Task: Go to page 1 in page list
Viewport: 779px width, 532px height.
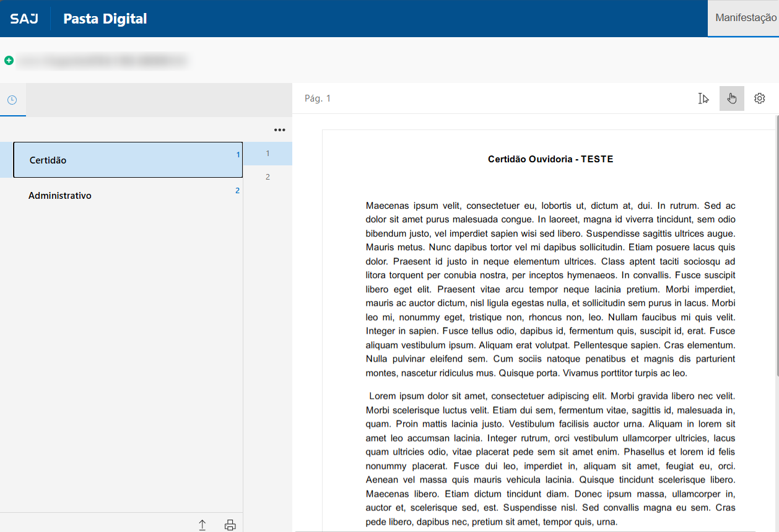Action: pyautogui.click(x=268, y=154)
